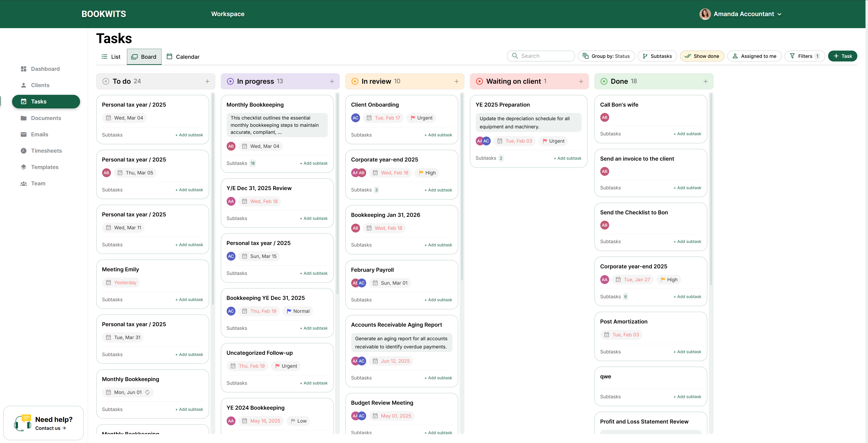Screen dimensions: 868x443
Task: Select the Board view tab
Action: point(144,57)
